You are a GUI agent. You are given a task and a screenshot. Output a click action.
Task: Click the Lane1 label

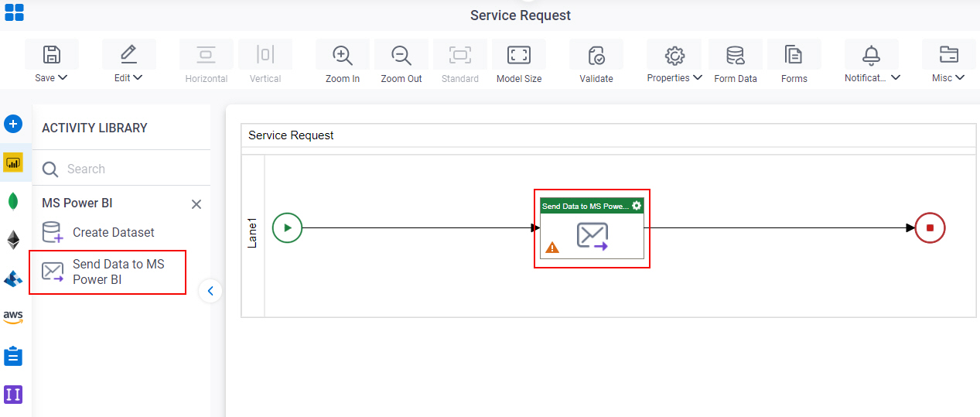tap(253, 232)
